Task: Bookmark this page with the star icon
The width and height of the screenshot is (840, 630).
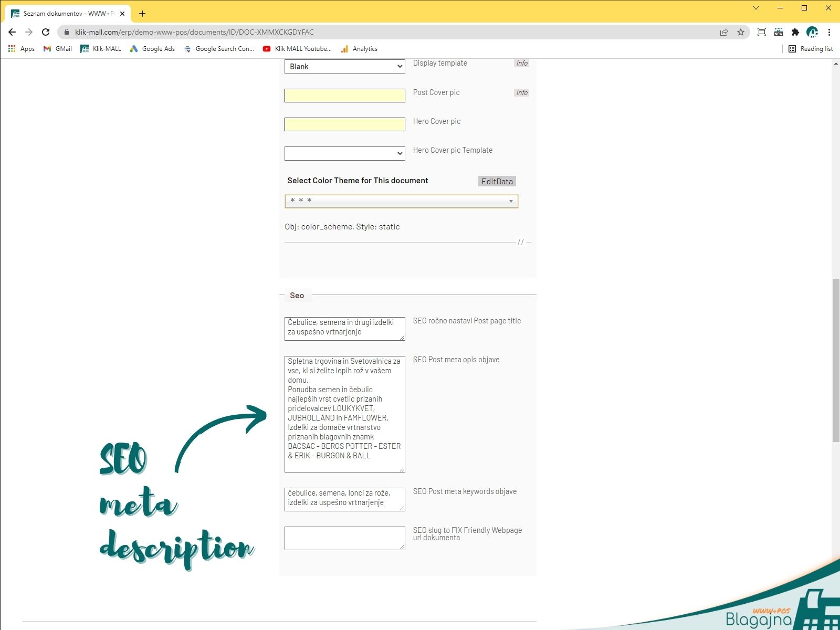Action: [741, 32]
